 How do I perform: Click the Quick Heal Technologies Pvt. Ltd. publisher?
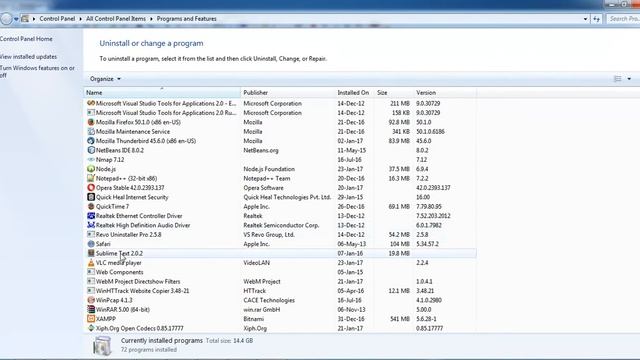(287, 197)
